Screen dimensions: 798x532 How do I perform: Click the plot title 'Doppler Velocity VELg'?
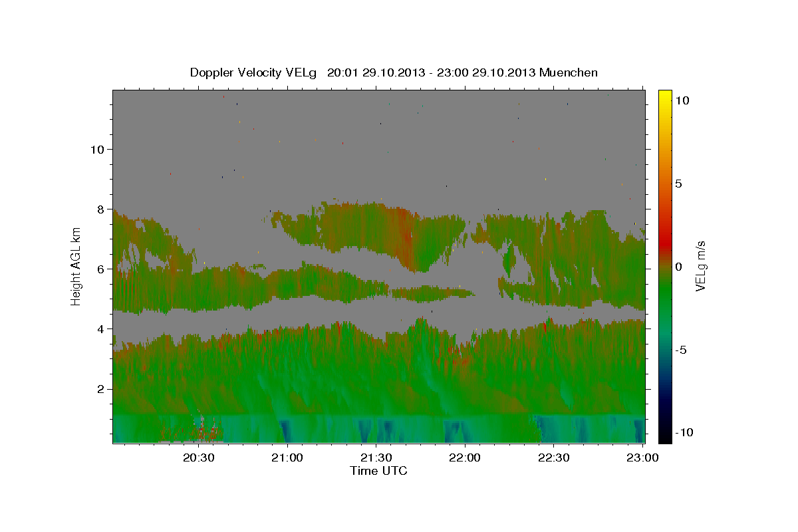[253, 72]
